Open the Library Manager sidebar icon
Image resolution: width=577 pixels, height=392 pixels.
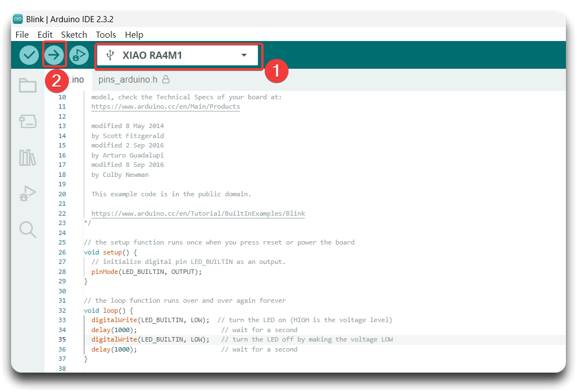point(28,157)
